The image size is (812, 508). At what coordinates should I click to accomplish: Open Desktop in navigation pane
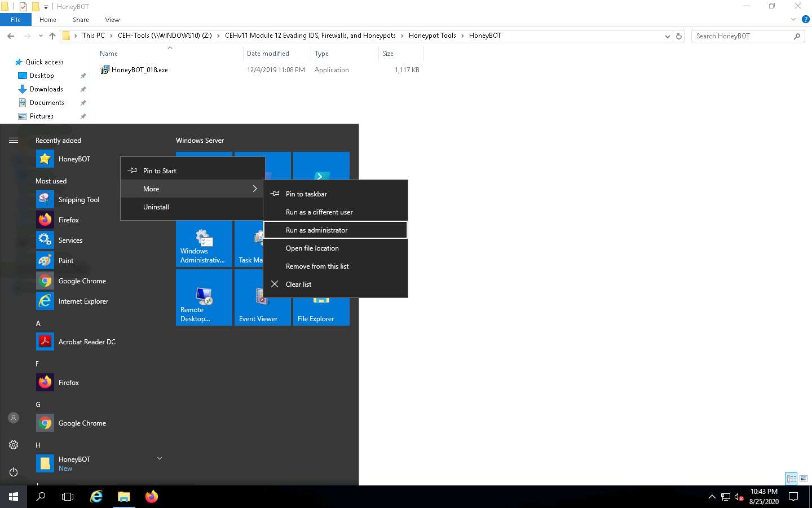tap(42, 76)
